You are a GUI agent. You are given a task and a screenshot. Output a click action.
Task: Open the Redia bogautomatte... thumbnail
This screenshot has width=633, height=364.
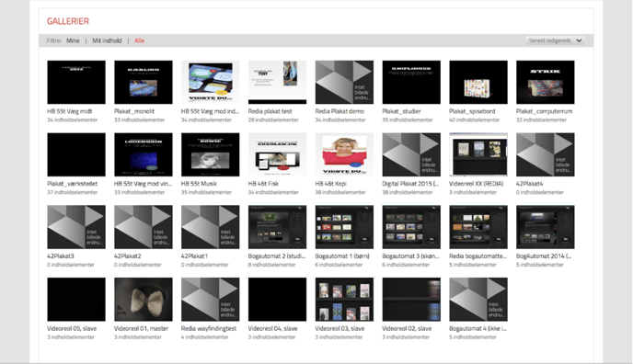point(478,227)
